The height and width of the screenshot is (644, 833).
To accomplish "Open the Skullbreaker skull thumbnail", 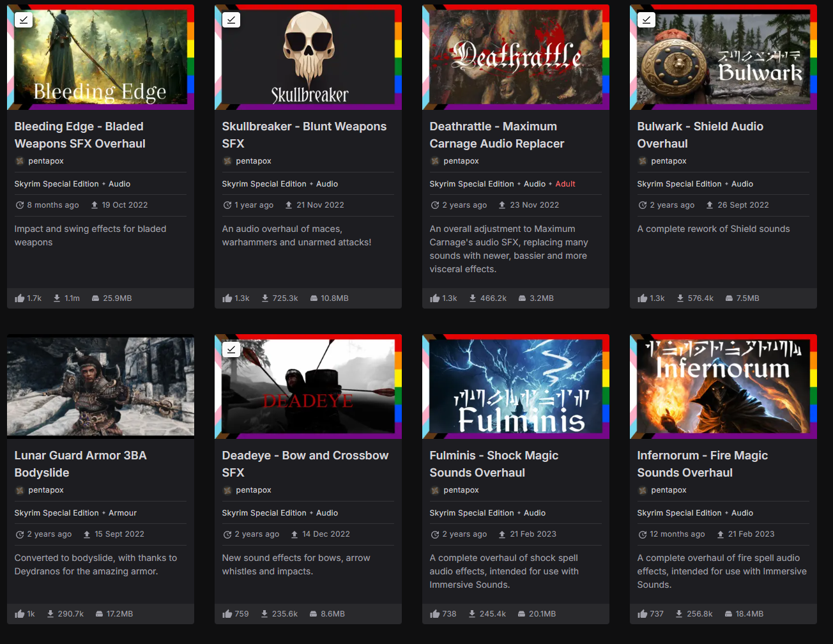I will tap(308, 57).
